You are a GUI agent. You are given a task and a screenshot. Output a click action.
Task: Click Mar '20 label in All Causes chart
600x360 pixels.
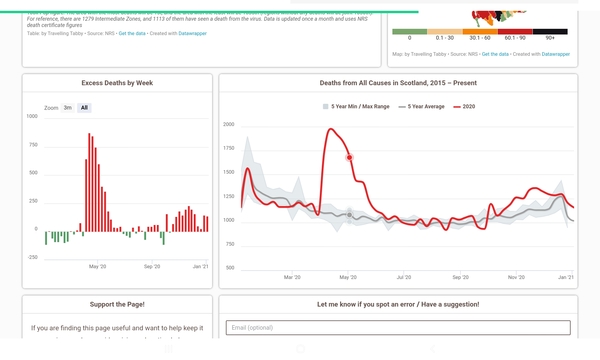coord(292,277)
